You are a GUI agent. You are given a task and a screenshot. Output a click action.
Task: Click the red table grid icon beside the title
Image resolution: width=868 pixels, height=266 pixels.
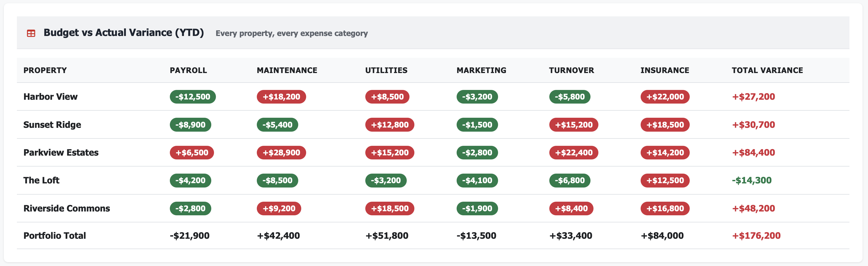31,33
